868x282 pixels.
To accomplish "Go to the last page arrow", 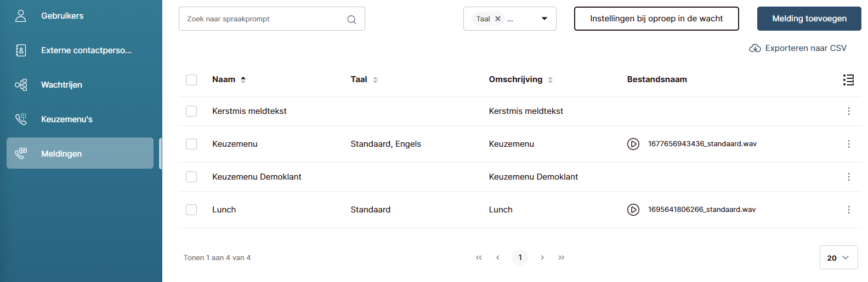I will pyautogui.click(x=561, y=257).
